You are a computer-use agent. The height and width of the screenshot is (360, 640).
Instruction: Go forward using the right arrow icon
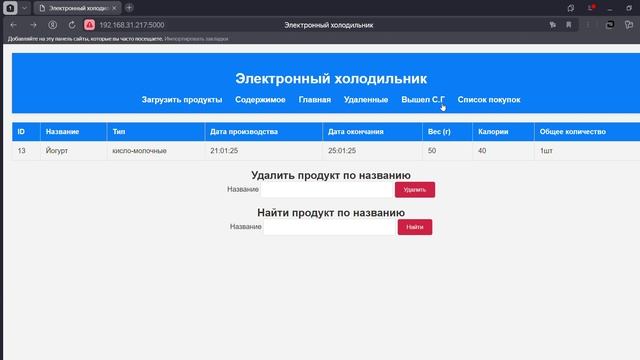[x=33, y=25]
